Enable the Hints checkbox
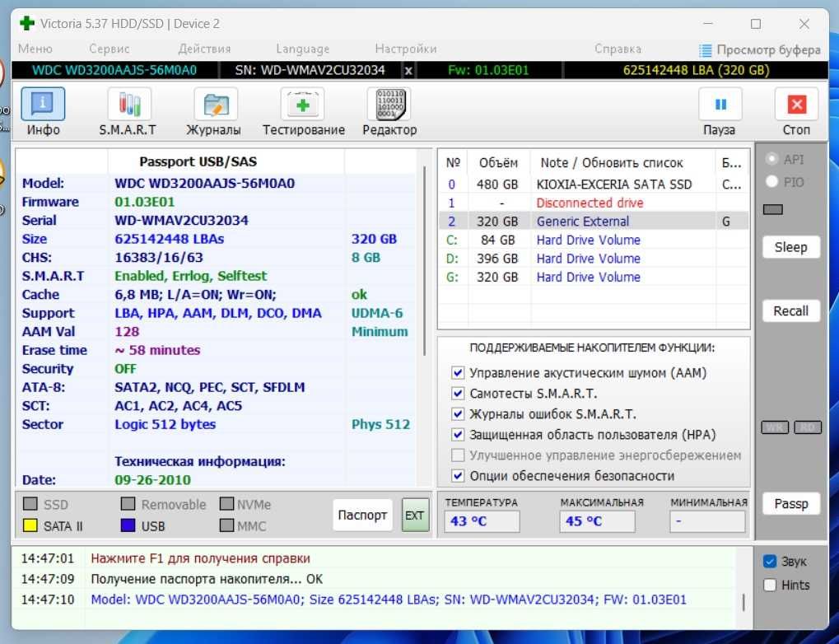This screenshot has height=644, width=839. point(770,585)
